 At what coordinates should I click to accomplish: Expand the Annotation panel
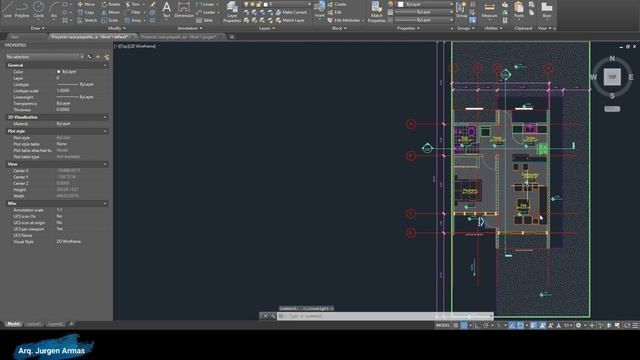click(190, 28)
